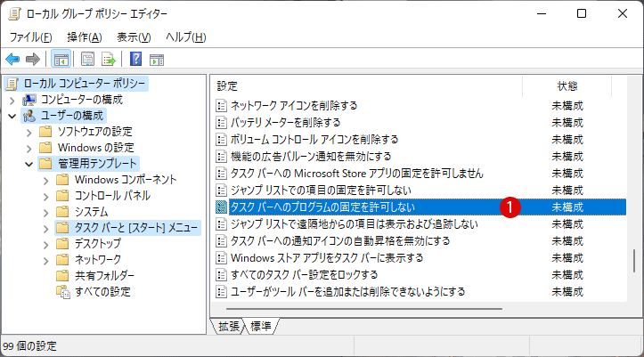
Task: Click the 共有フォルダー folder icon
Action: (62, 276)
